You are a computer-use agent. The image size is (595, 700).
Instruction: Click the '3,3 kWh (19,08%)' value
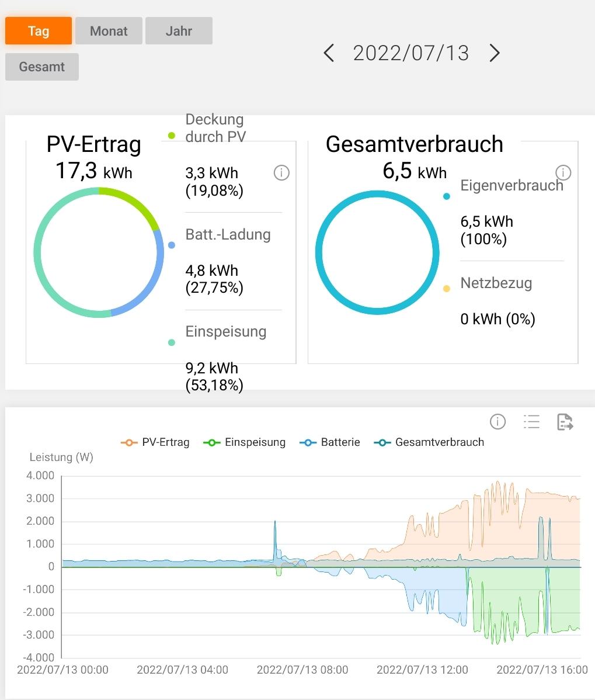click(x=214, y=182)
